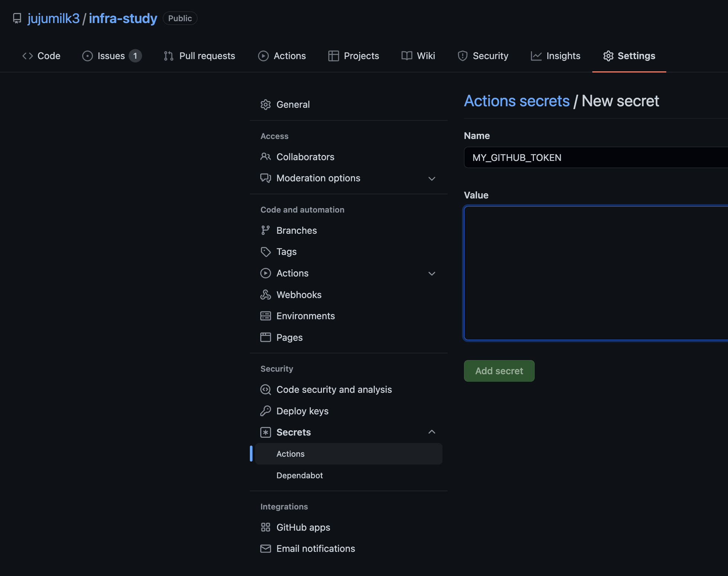Viewport: 728px width, 576px height.
Task: Click the Branches git-branch icon
Action: [x=265, y=230]
